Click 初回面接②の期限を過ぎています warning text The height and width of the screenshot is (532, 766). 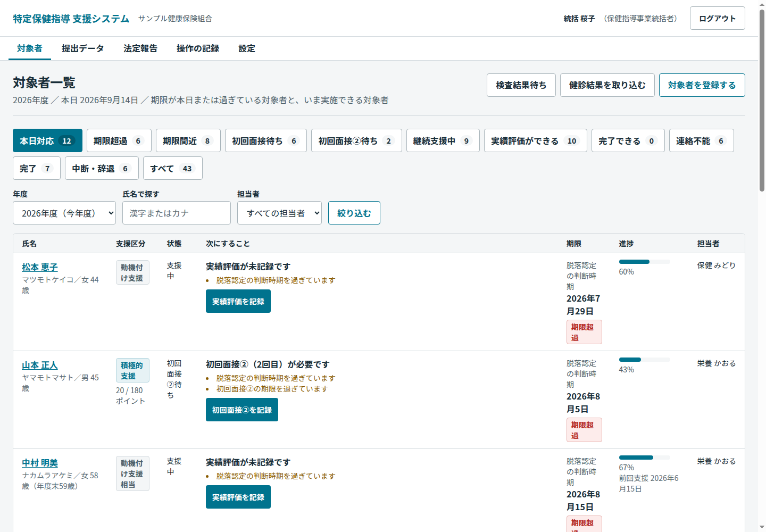point(272,388)
